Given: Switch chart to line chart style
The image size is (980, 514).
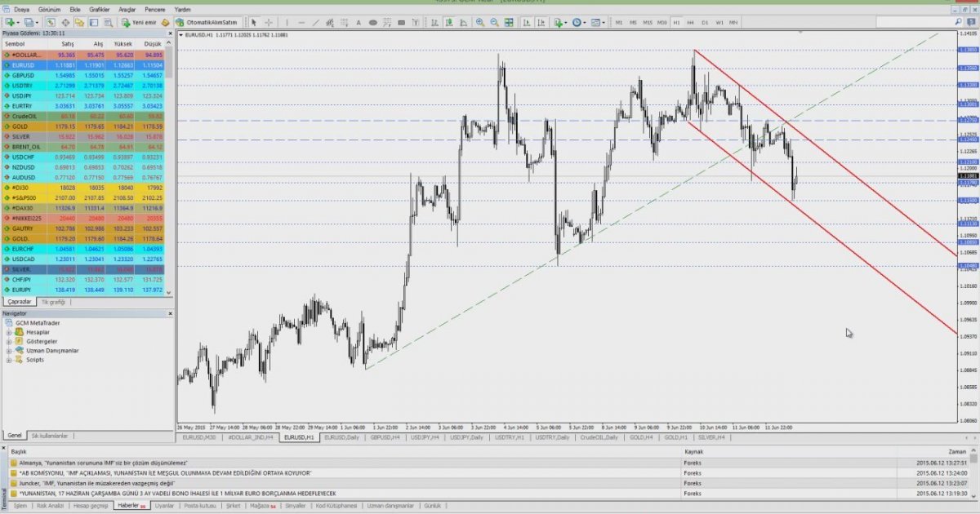Looking at the screenshot, I should [x=463, y=22].
